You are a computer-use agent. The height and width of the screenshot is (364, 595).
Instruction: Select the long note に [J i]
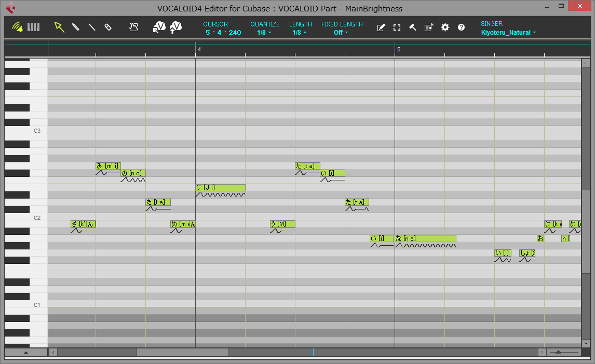(x=221, y=188)
